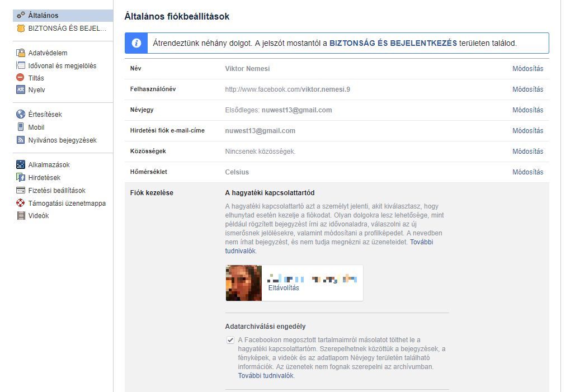
Task: Click the legacy contact profile photo
Action: pyautogui.click(x=243, y=283)
